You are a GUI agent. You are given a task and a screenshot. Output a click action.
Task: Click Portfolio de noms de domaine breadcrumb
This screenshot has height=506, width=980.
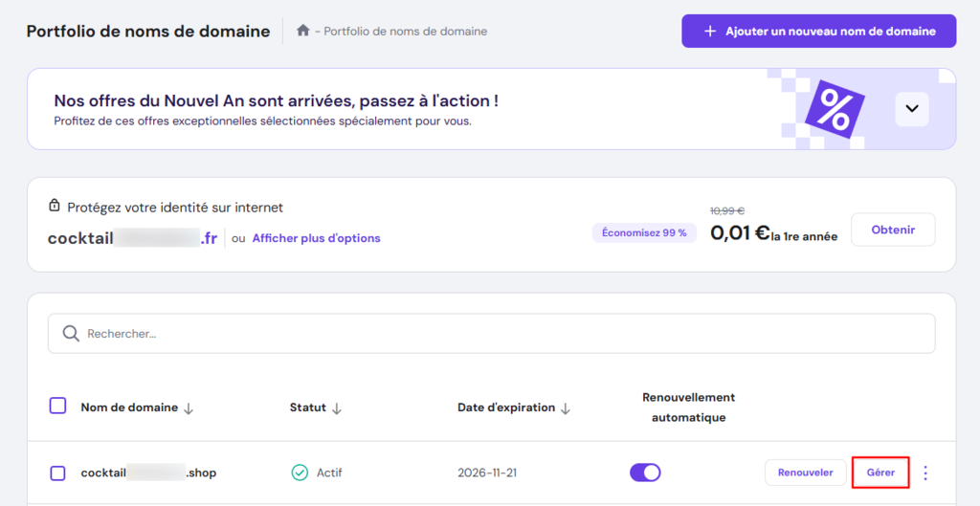(x=406, y=31)
